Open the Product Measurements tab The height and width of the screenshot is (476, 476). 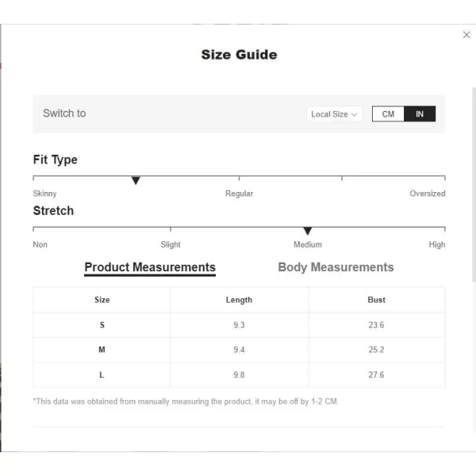[150, 267]
